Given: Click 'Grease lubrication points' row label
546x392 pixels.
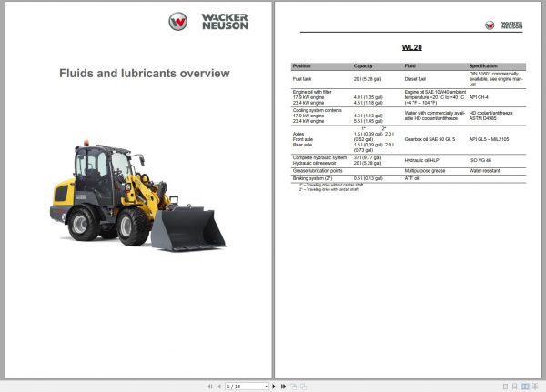Looking at the screenshot, I should click(318, 171).
